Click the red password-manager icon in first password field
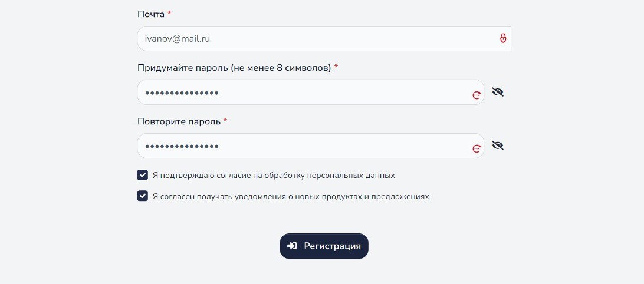This screenshot has height=284, width=644. coord(477,95)
